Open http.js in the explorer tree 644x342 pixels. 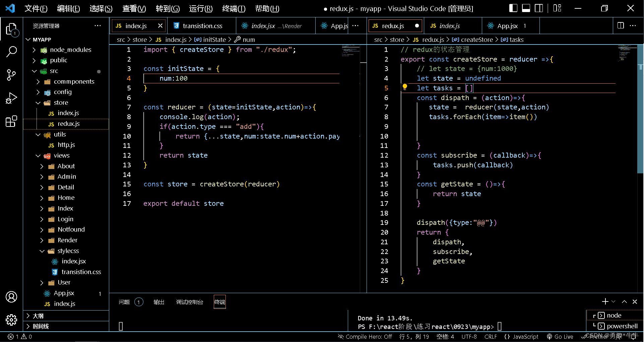[x=66, y=145]
